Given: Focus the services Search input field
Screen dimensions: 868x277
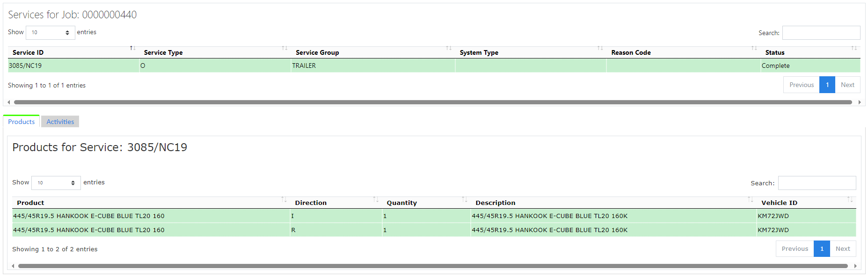Looking at the screenshot, I should point(821,33).
